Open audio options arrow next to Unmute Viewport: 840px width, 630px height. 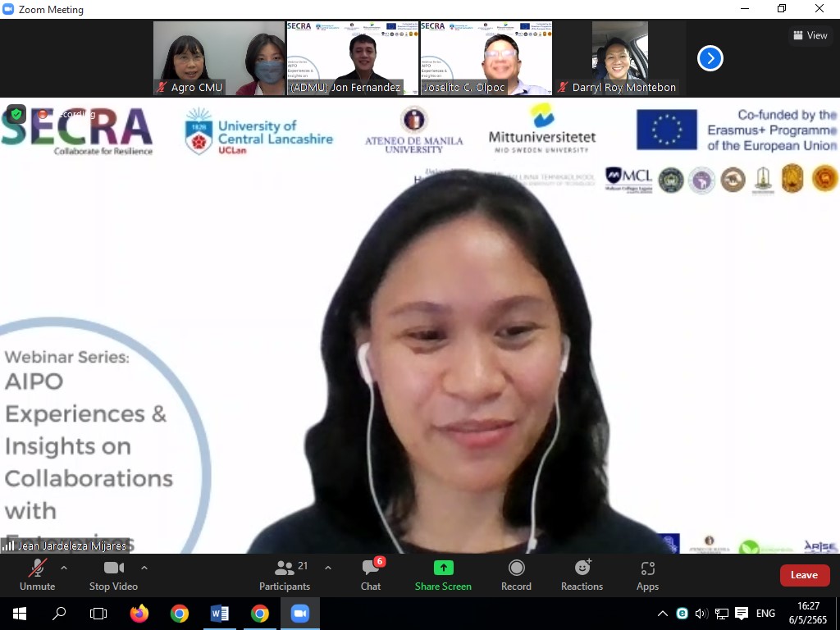tap(64, 568)
